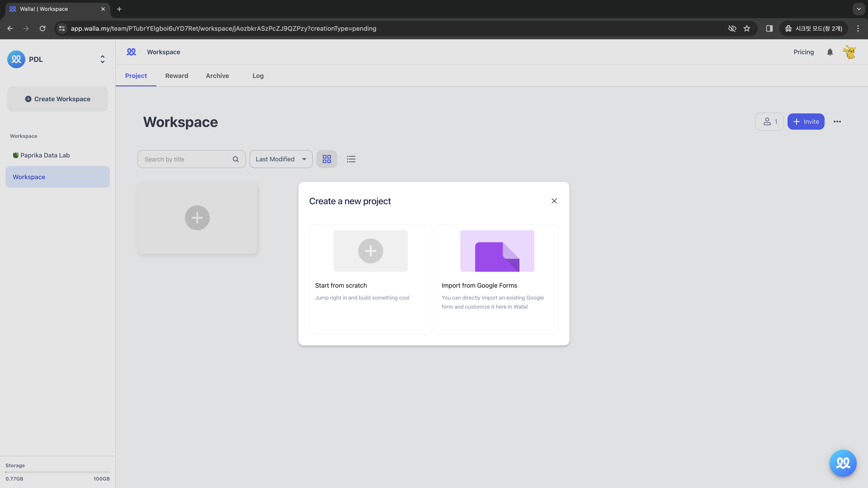The width and height of the screenshot is (868, 488).
Task: Choose Start from scratch option
Action: point(370,279)
